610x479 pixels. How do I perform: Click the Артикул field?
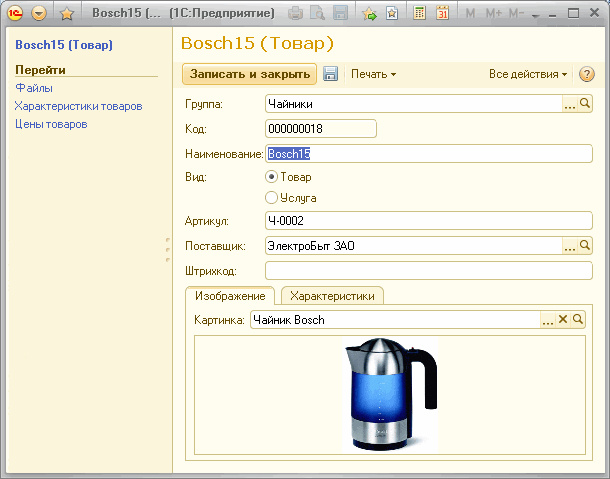tap(429, 221)
